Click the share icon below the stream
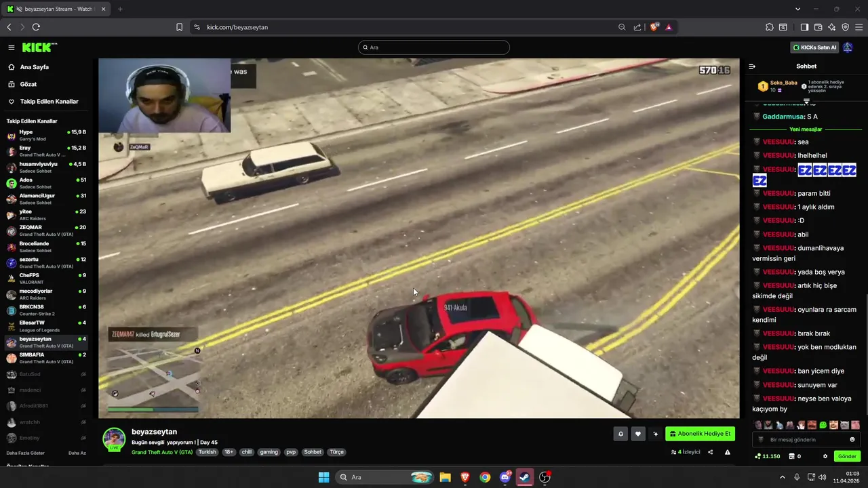Screen dimensions: 868x488 pyautogui.click(x=711, y=452)
